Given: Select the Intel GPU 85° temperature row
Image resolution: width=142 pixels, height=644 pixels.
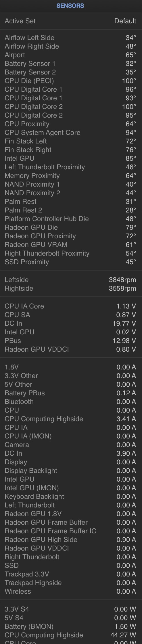Looking at the screenshot, I should (x=71, y=158).
